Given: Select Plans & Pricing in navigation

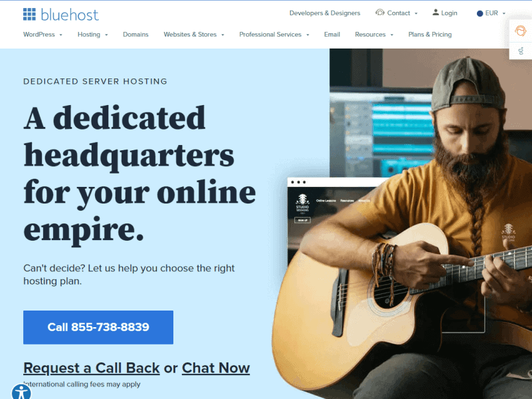Looking at the screenshot, I should coord(430,35).
